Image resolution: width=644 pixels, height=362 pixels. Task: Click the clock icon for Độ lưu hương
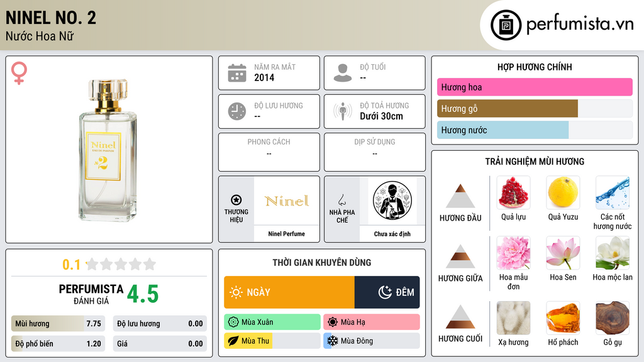click(237, 111)
